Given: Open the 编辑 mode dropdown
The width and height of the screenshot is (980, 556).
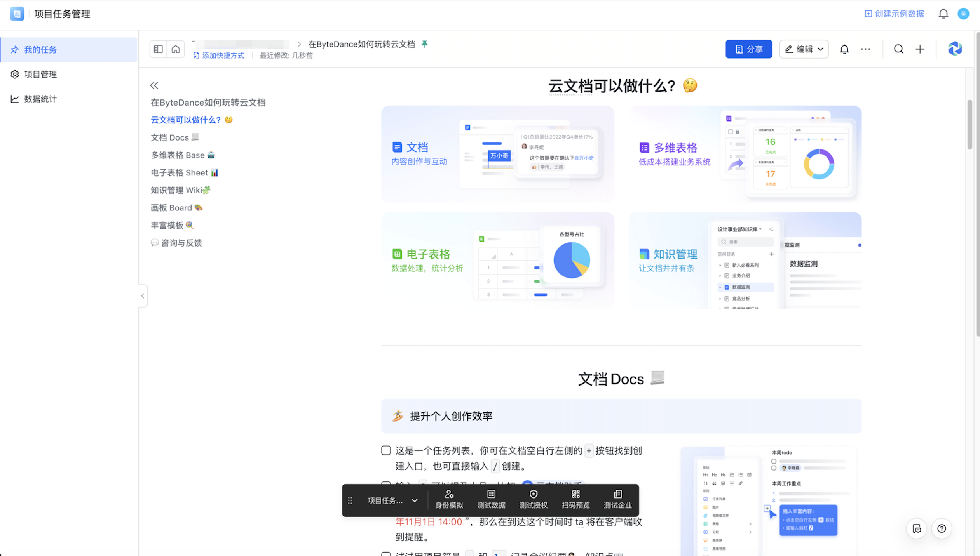Looking at the screenshot, I should pyautogui.click(x=804, y=49).
